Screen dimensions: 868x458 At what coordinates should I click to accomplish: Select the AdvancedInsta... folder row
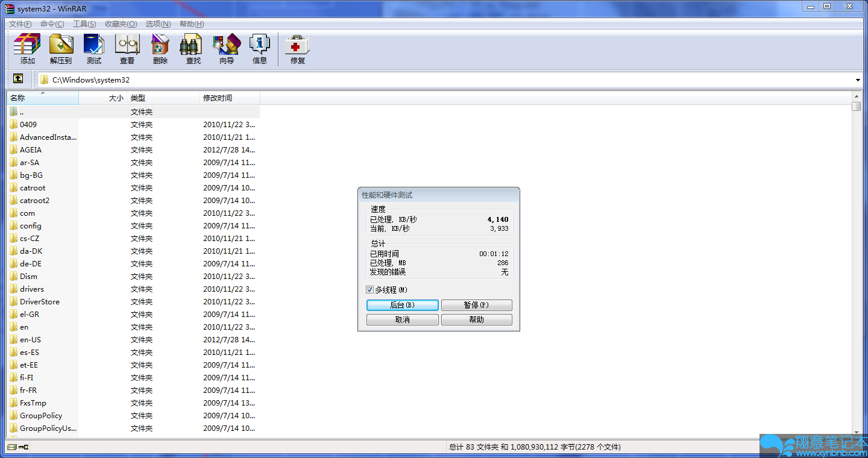click(x=133, y=137)
